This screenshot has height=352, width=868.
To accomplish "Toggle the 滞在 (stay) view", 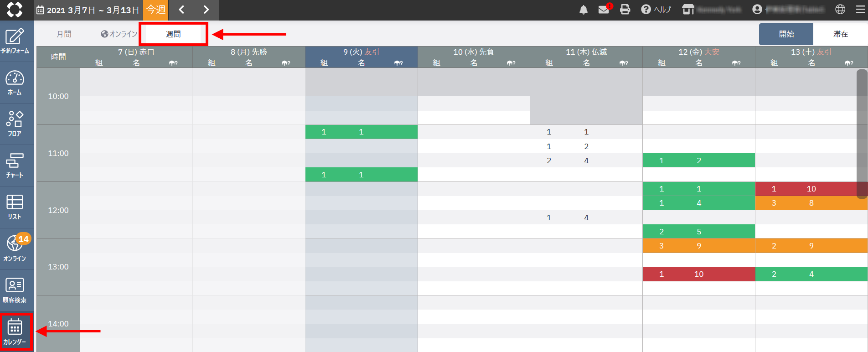I will pyautogui.click(x=840, y=34).
